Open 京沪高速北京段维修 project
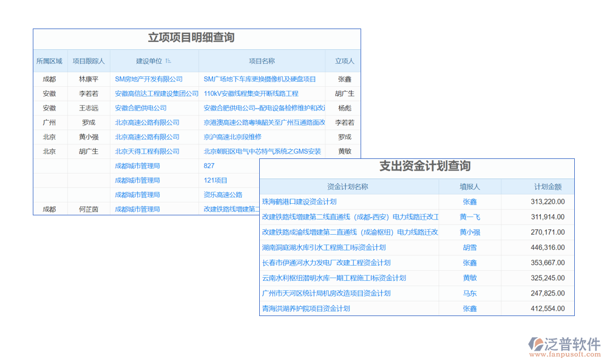 (232, 137)
